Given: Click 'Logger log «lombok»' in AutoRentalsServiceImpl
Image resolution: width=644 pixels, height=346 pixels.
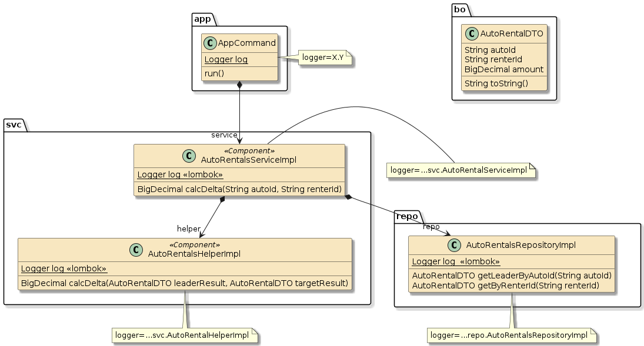Looking at the screenshot, I should (x=180, y=174).
